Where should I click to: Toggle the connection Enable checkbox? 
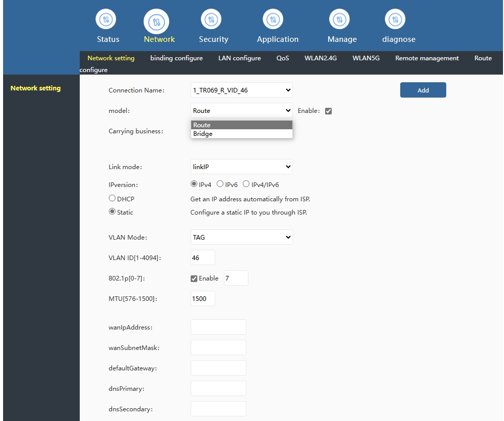[x=329, y=111]
